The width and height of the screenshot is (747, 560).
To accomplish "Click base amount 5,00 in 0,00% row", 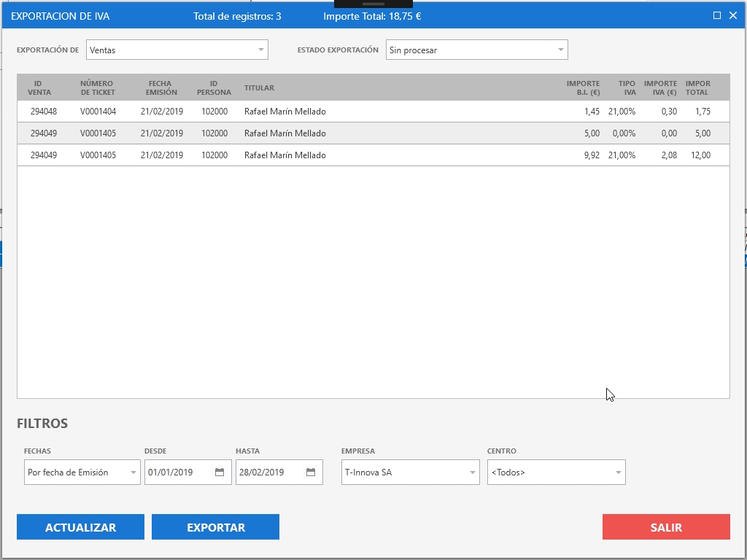I will (592, 133).
